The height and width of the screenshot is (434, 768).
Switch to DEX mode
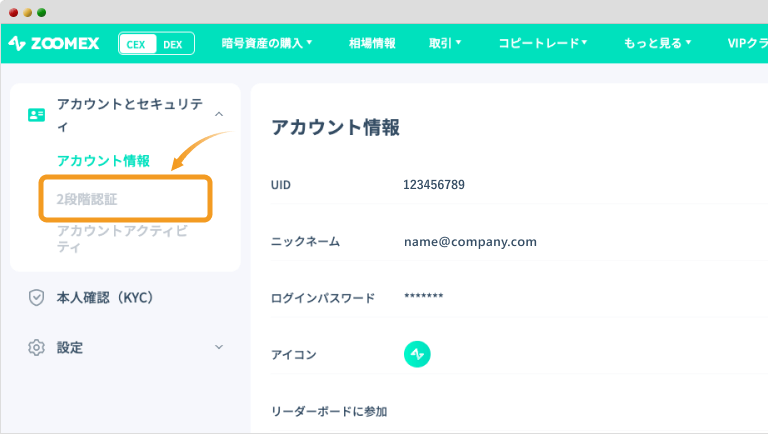click(173, 44)
